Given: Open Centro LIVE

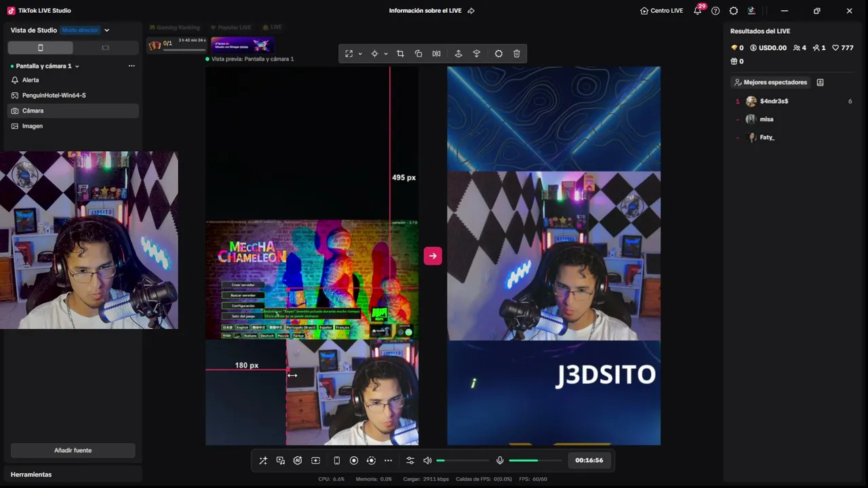Looking at the screenshot, I should [662, 11].
